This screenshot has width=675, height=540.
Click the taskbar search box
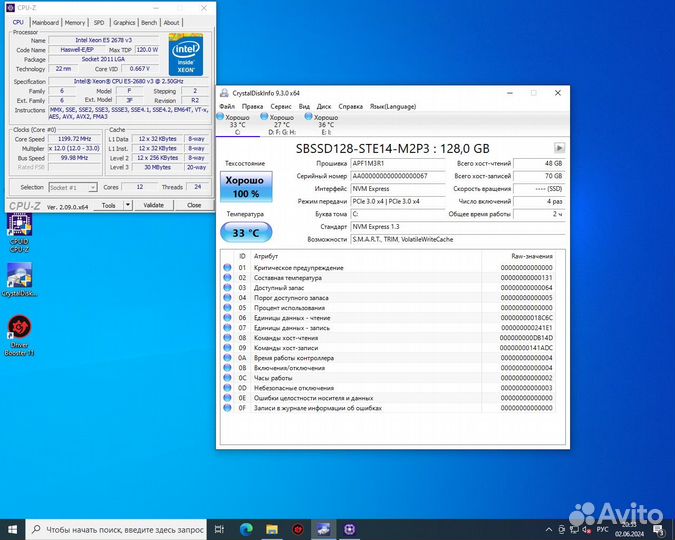click(116, 529)
